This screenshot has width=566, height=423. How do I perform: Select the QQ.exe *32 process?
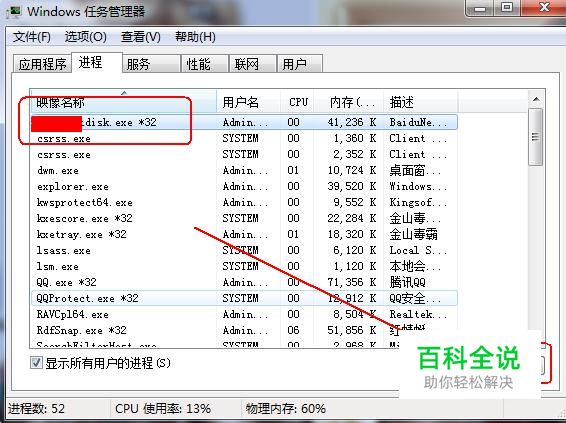[244, 282]
